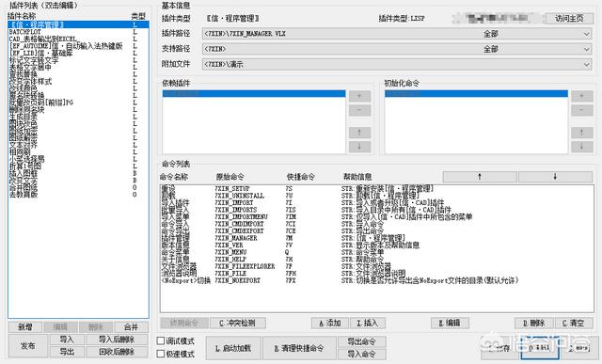This screenshot has height=364, width=602.
Task: Move dependency plugin up with the arrow button
Action: 359,133
